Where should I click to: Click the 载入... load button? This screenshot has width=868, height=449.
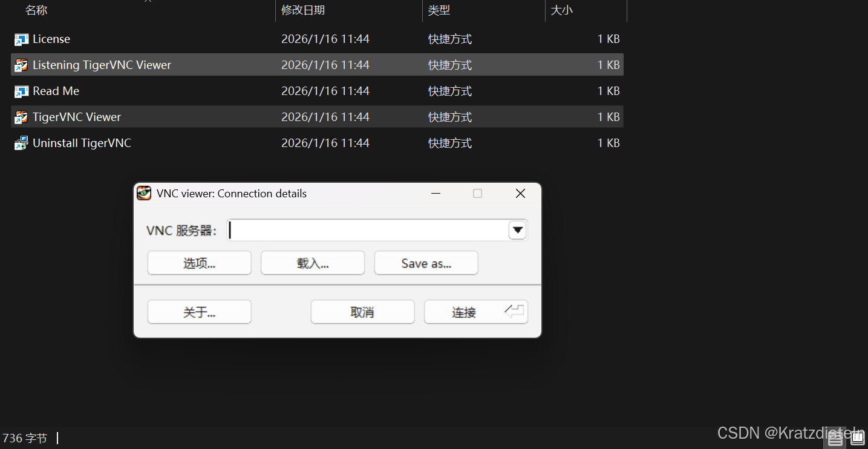pyautogui.click(x=313, y=263)
